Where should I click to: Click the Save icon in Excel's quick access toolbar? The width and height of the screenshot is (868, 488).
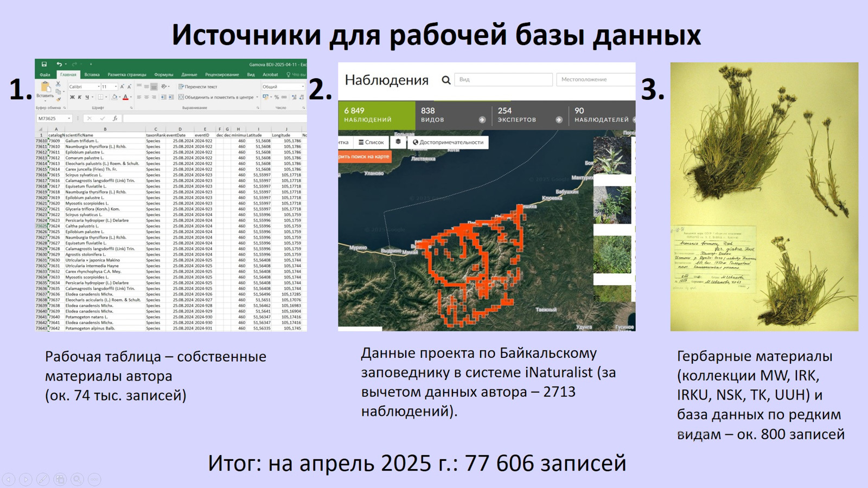click(x=44, y=65)
